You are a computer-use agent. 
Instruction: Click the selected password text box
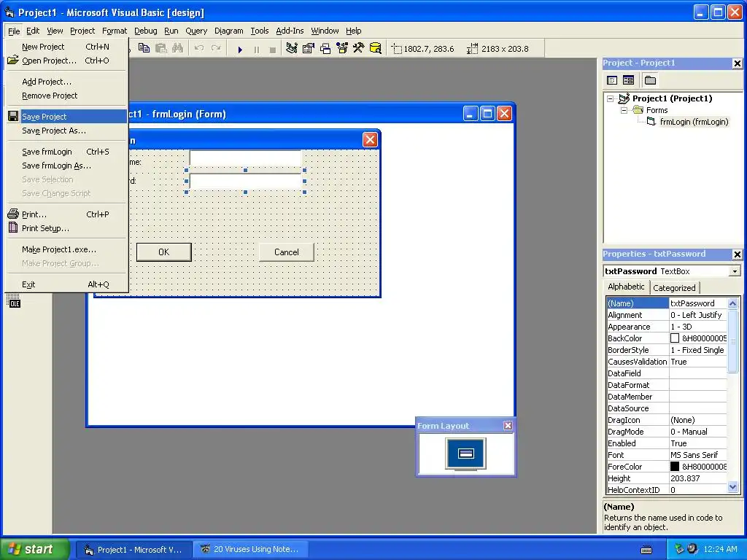click(x=245, y=181)
